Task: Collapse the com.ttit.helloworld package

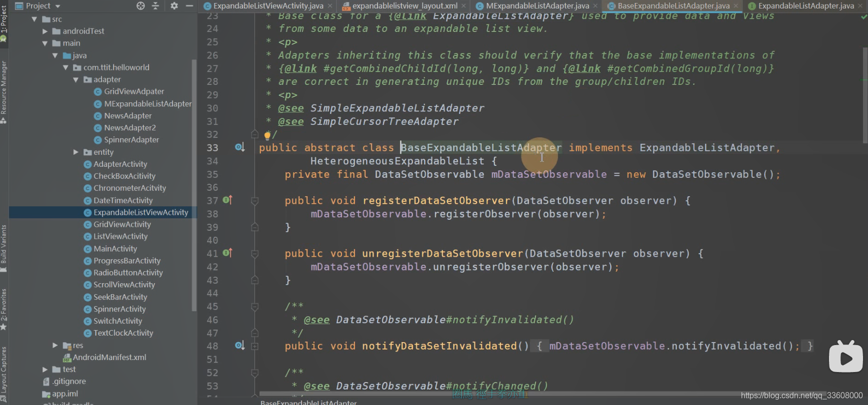Action: point(65,67)
